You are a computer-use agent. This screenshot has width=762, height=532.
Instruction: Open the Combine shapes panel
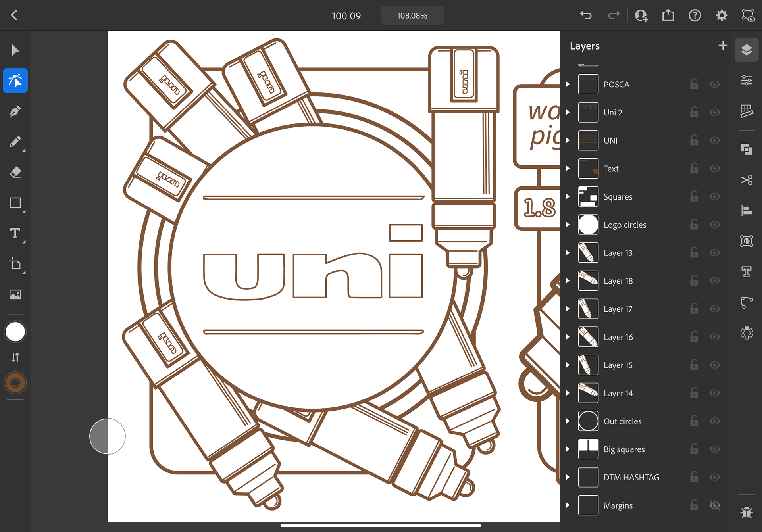point(747,149)
